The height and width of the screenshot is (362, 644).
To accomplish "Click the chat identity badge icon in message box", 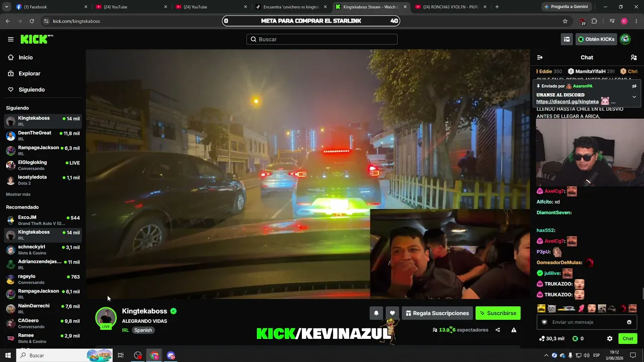I will [x=544, y=322].
